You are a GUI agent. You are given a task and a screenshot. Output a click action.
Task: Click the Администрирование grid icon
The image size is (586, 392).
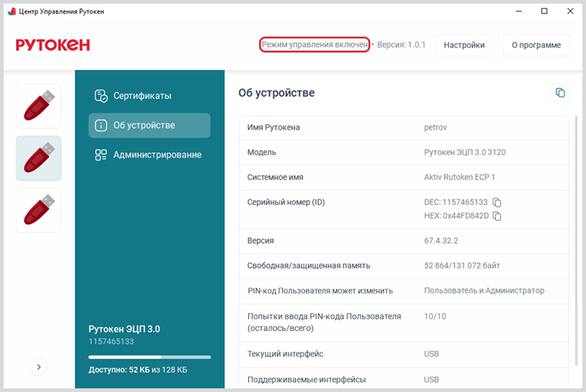pyautogui.click(x=101, y=154)
